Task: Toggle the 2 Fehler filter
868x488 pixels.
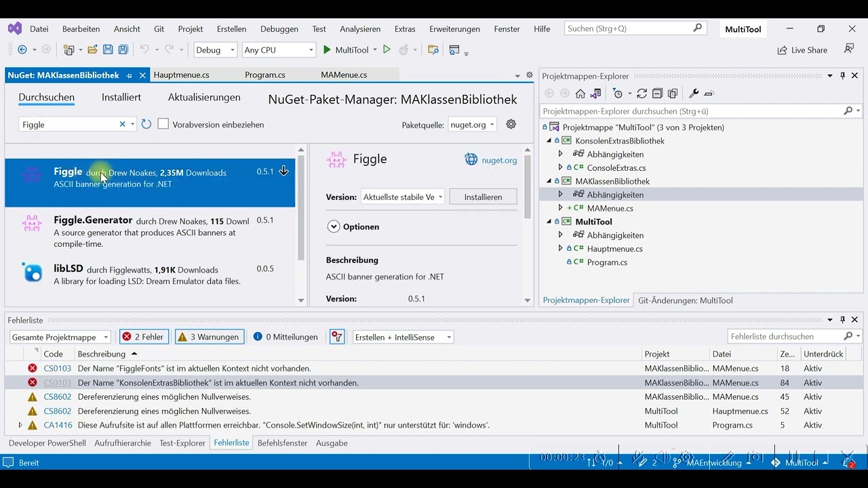Action: [144, 337]
